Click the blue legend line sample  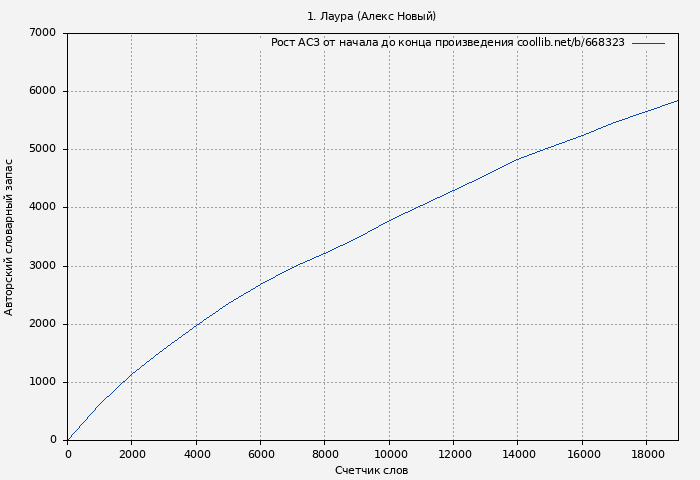[648, 43]
